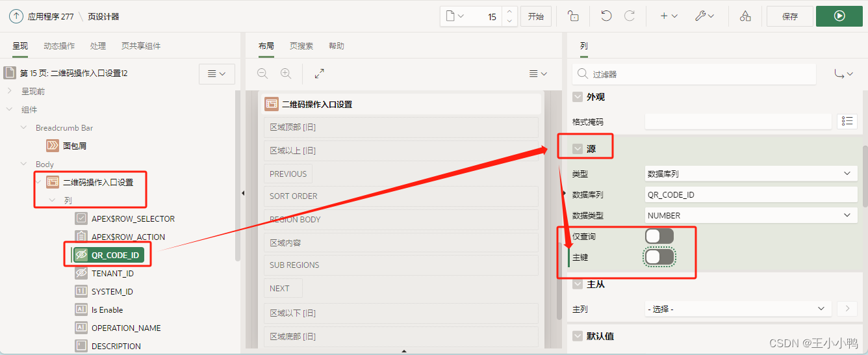Image resolution: width=868 pixels, height=355 pixels.
Task: Run the page with play button
Action: click(839, 16)
